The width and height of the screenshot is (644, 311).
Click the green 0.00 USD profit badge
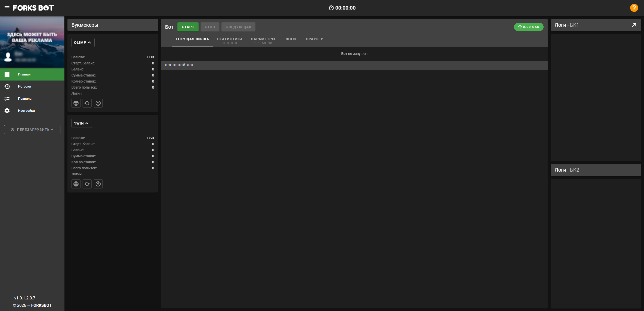[528, 27]
